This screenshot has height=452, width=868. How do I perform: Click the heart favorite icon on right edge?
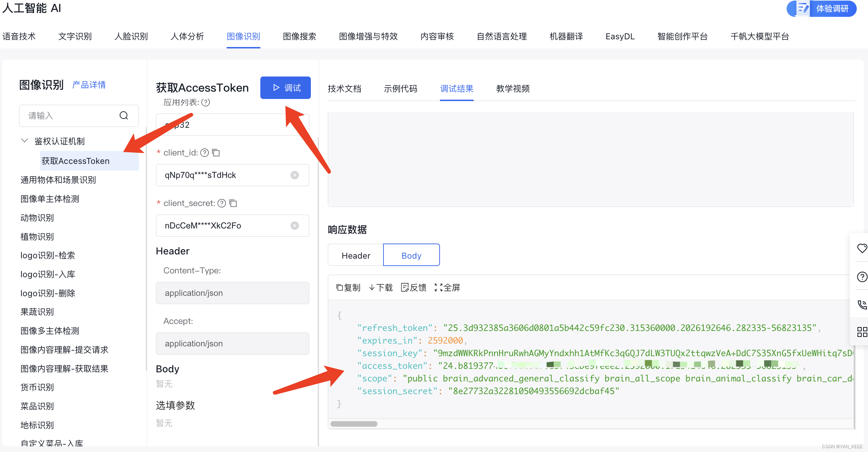point(862,248)
